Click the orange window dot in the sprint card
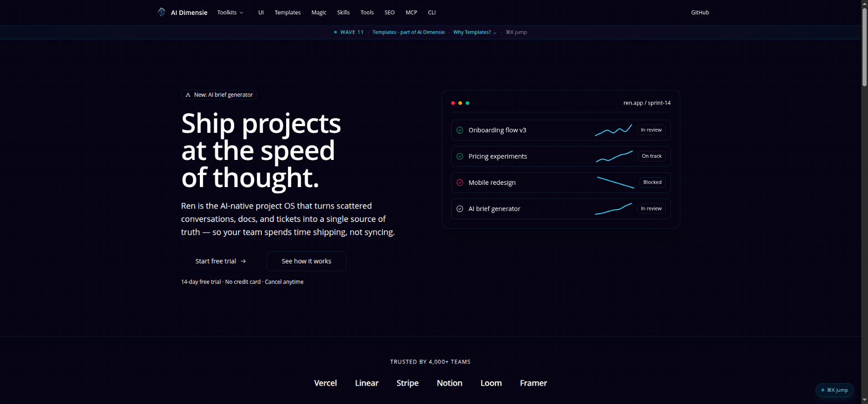The width and height of the screenshot is (868, 404). click(460, 103)
